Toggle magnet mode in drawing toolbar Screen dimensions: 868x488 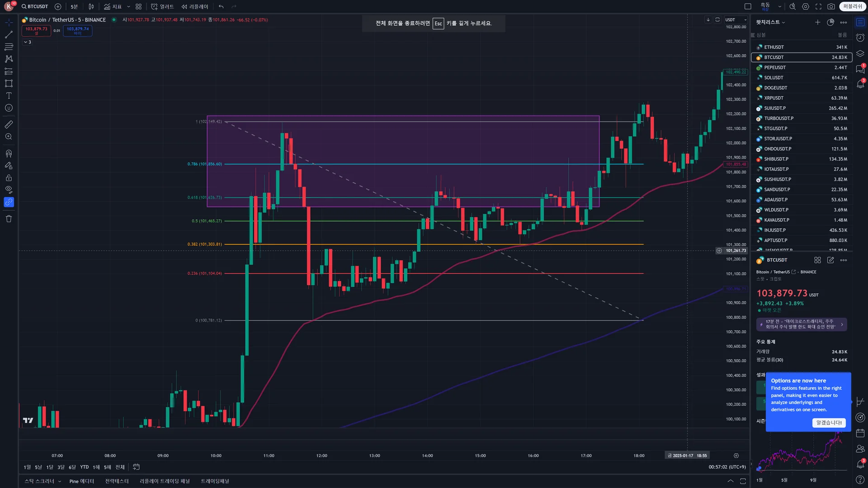(9, 153)
